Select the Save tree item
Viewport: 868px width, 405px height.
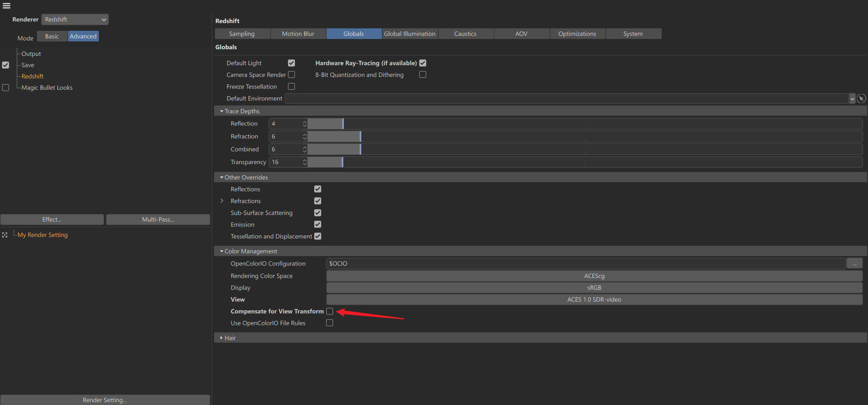(x=28, y=65)
